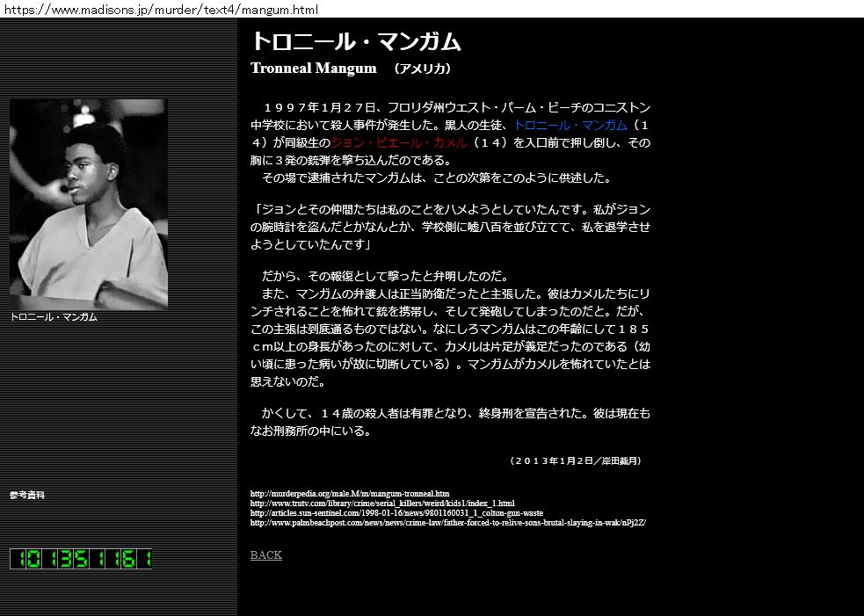Viewport: 864px width, 616px height.
Task: Click the 参考資料 label in sidebar
Action: tap(27, 495)
